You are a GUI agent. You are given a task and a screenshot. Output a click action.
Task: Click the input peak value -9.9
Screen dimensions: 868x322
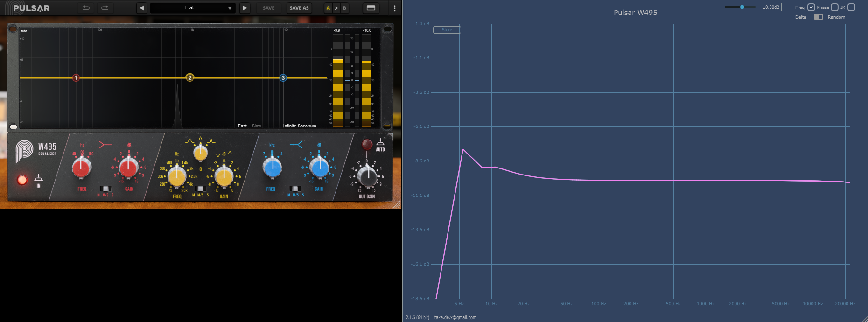coord(337,30)
